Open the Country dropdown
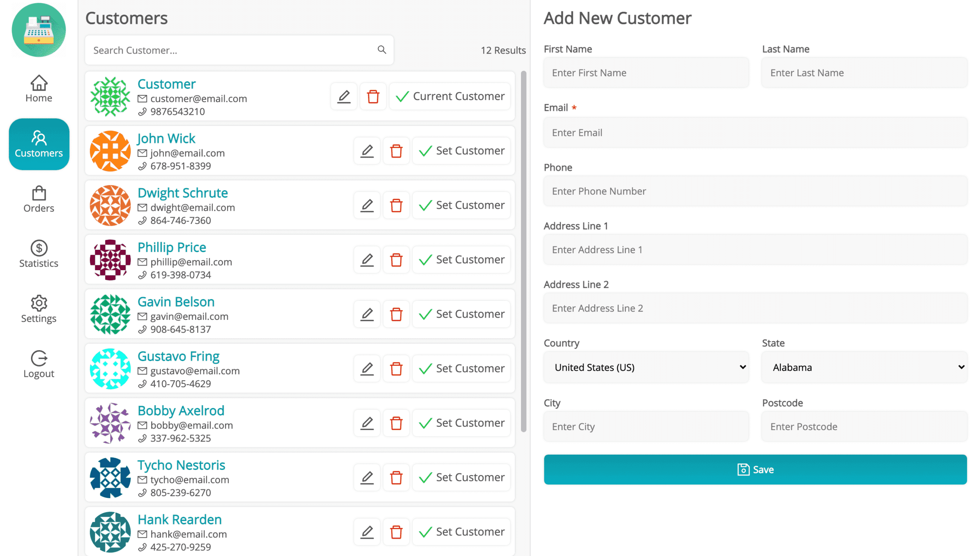The height and width of the screenshot is (556, 980). [x=646, y=367]
